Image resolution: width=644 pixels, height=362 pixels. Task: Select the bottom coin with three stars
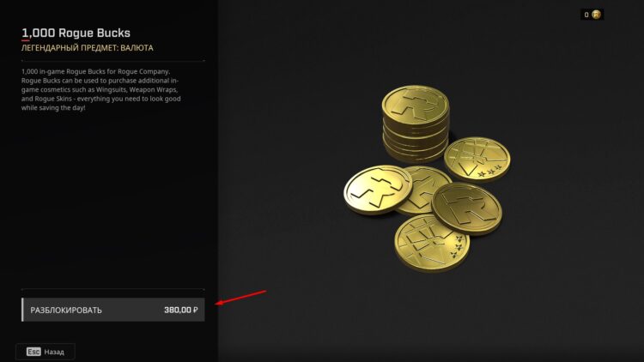(x=432, y=243)
